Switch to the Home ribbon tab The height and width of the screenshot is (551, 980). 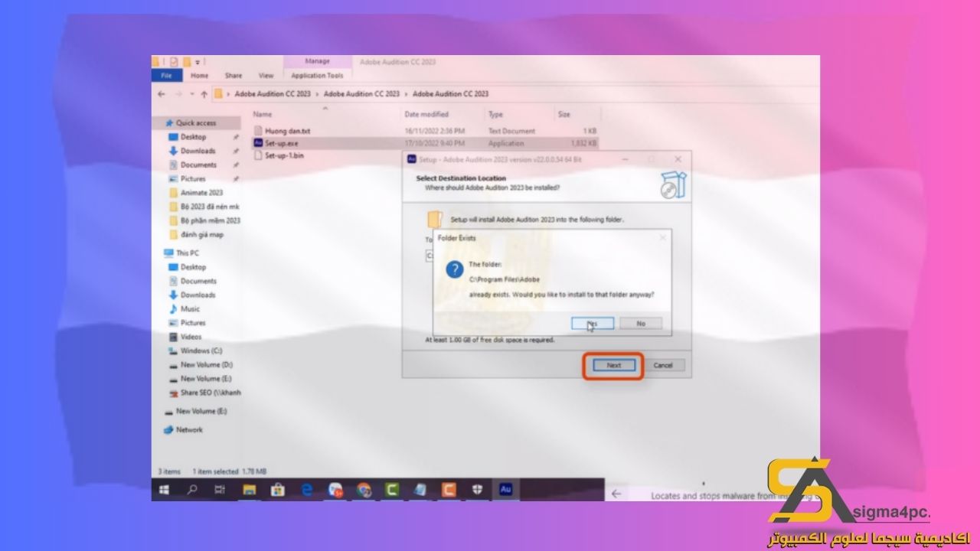[200, 76]
